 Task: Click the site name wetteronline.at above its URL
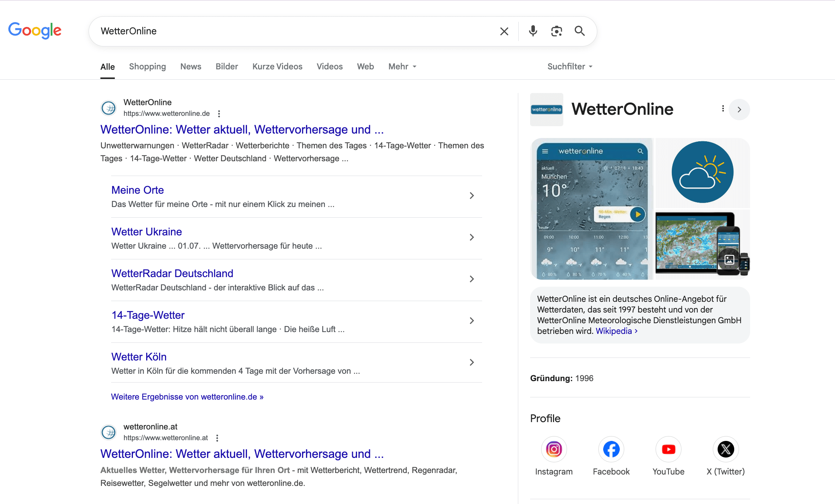click(x=151, y=427)
